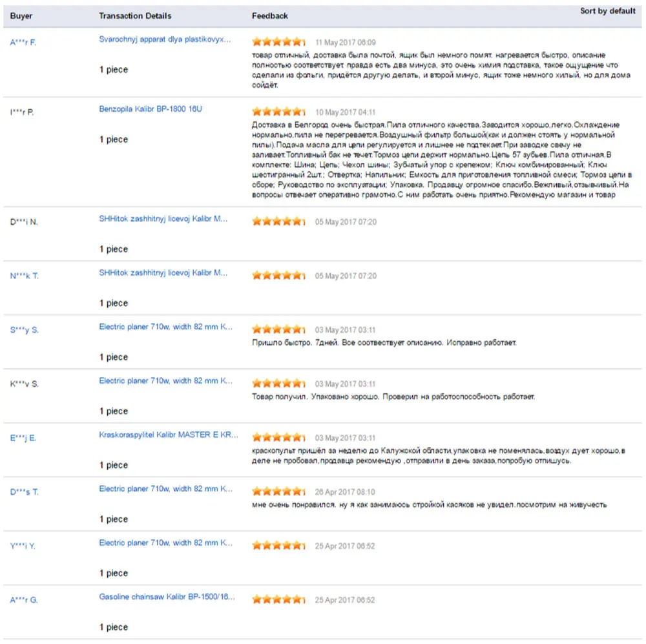
Task: Open buyer N***k T. profile link
Action: 25,276
